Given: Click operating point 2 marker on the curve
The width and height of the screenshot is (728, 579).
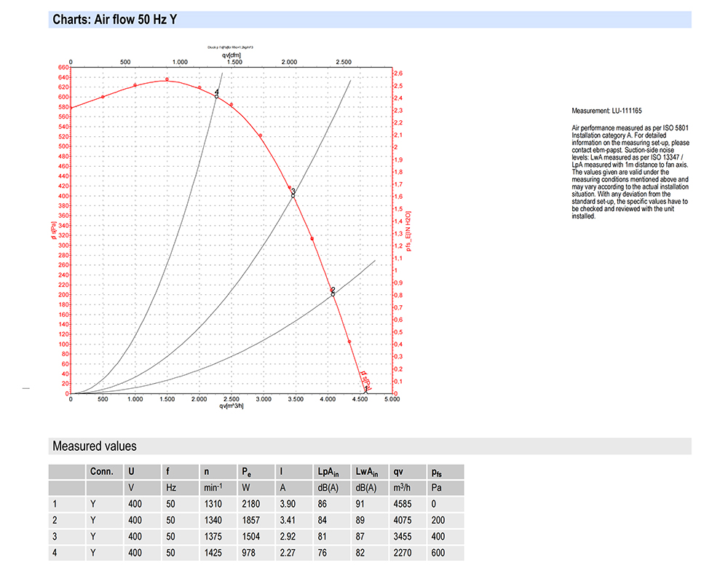Looking at the screenshot, I should [333, 293].
